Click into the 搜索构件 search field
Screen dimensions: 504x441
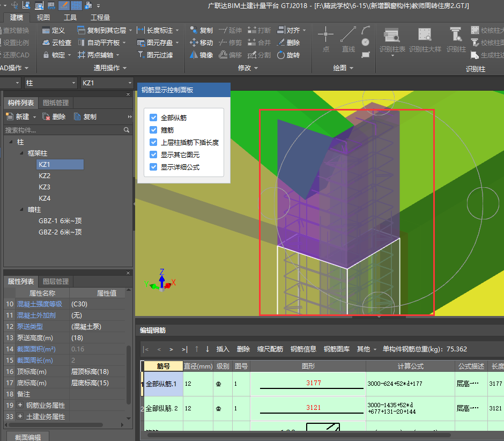63,130
